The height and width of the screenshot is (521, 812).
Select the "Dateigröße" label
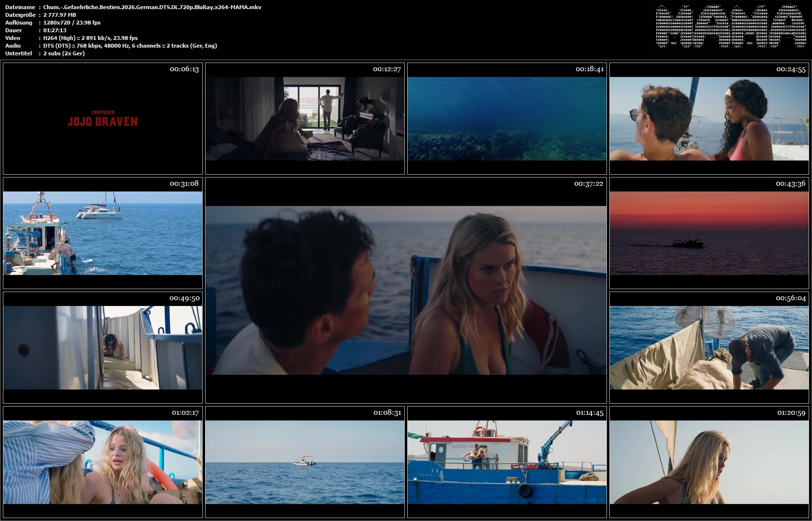(x=21, y=15)
